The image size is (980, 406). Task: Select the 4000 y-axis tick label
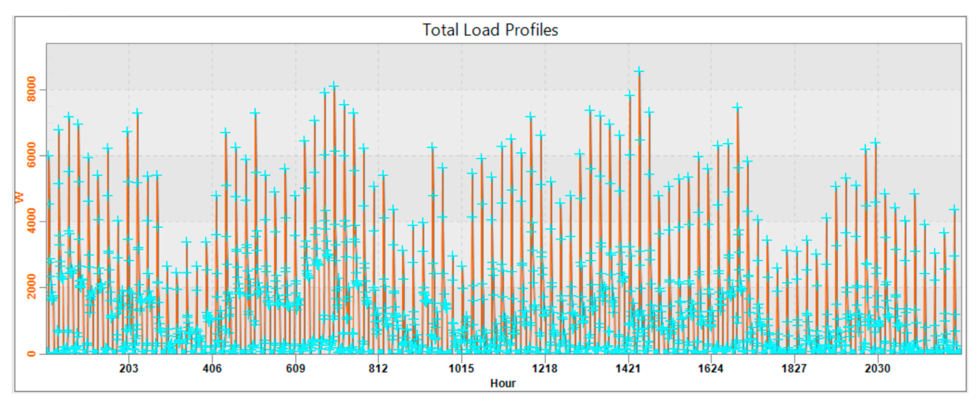point(32,221)
